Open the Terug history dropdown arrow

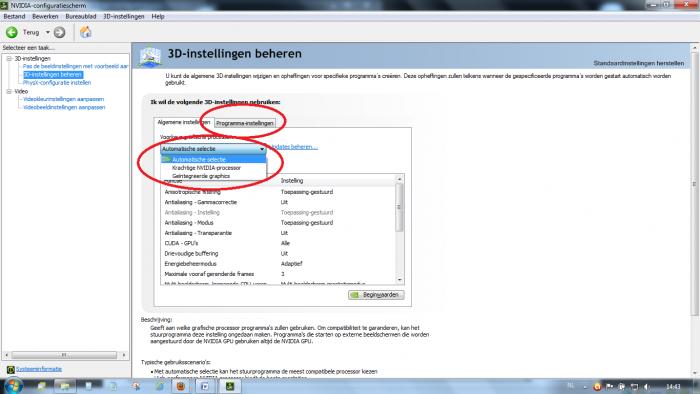(47, 32)
